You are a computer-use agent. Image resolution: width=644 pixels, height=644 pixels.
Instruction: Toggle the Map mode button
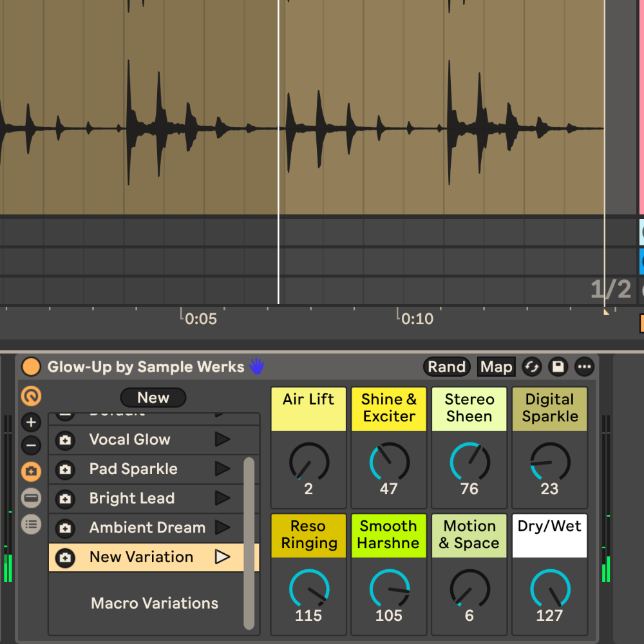(496, 367)
